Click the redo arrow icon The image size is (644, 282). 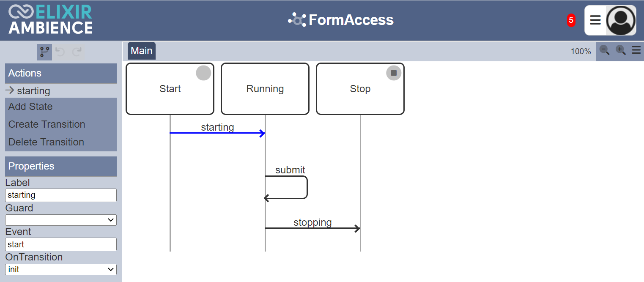point(77,52)
